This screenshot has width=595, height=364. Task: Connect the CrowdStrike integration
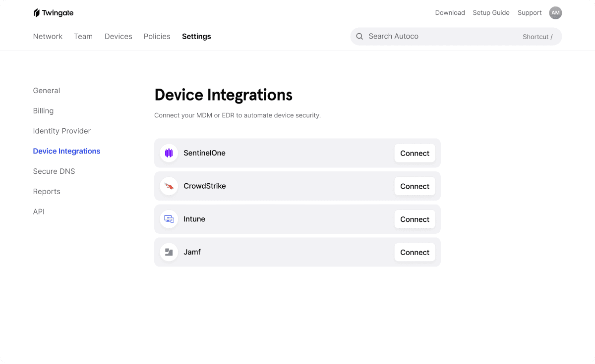click(415, 186)
